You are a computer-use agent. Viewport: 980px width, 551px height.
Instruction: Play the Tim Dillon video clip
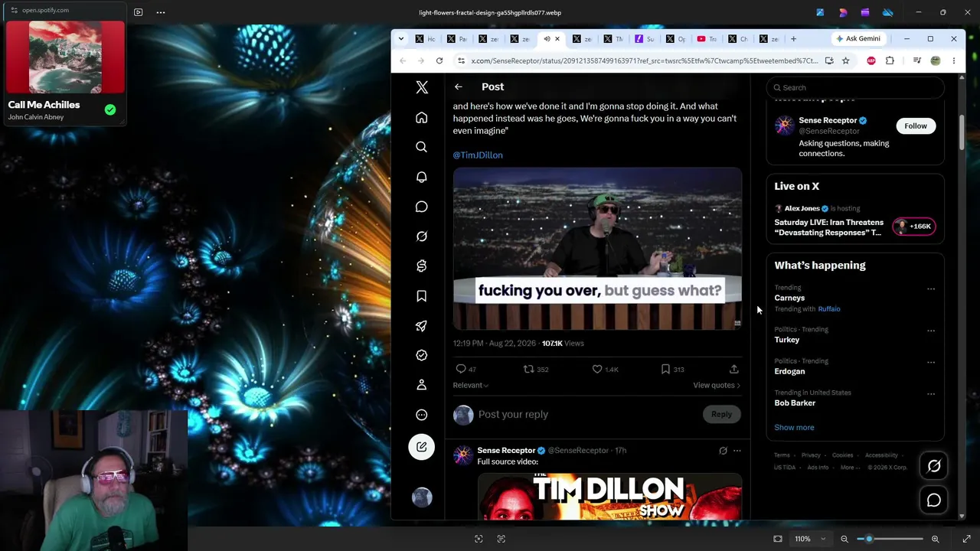(x=597, y=249)
